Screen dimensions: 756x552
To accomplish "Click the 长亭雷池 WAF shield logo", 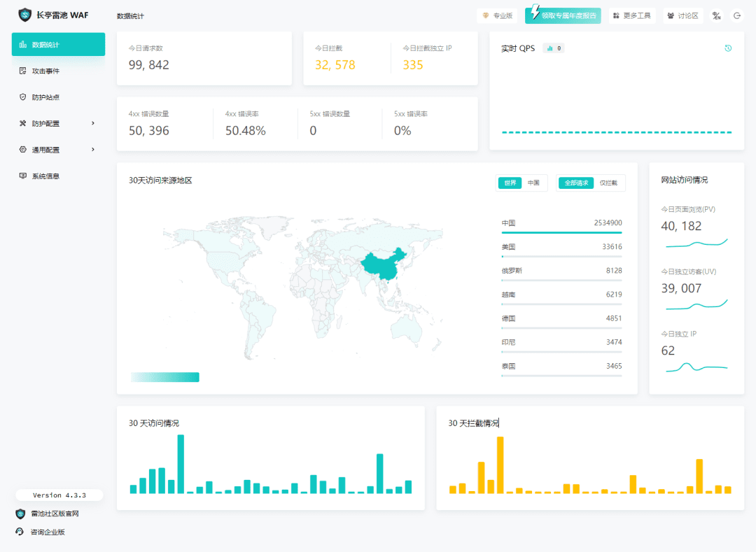I will click(25, 15).
